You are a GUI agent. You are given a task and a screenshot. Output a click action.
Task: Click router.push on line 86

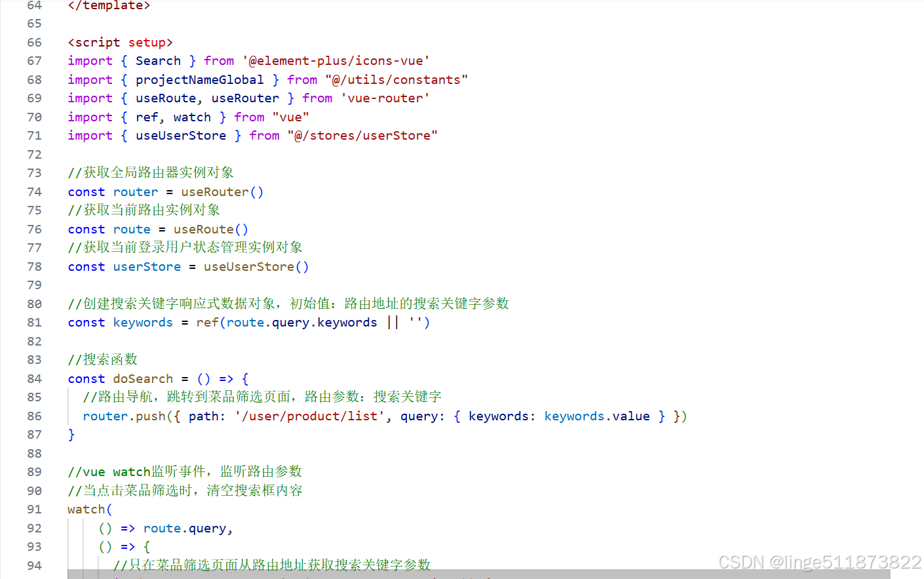point(124,416)
